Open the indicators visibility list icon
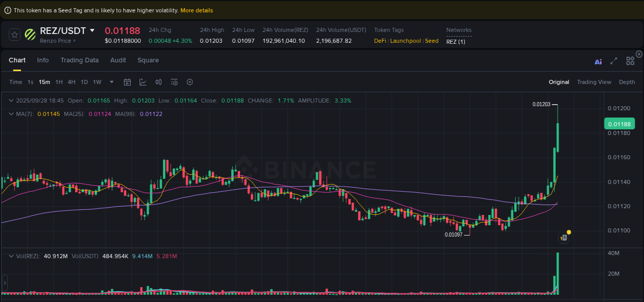 [174, 82]
